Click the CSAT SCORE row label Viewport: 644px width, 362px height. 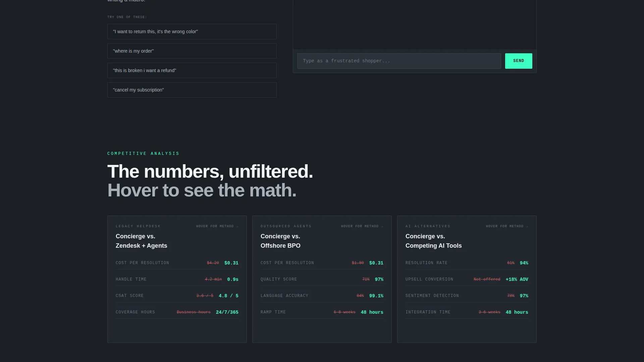[130, 296]
